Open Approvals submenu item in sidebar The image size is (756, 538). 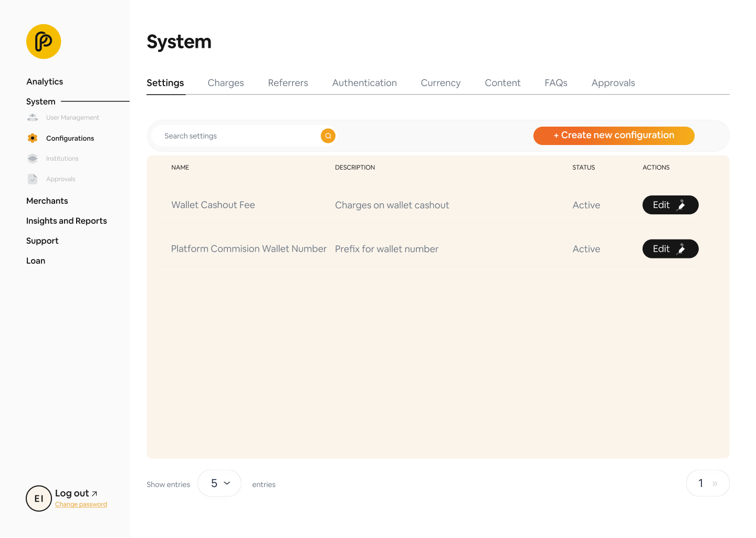pyautogui.click(x=60, y=179)
